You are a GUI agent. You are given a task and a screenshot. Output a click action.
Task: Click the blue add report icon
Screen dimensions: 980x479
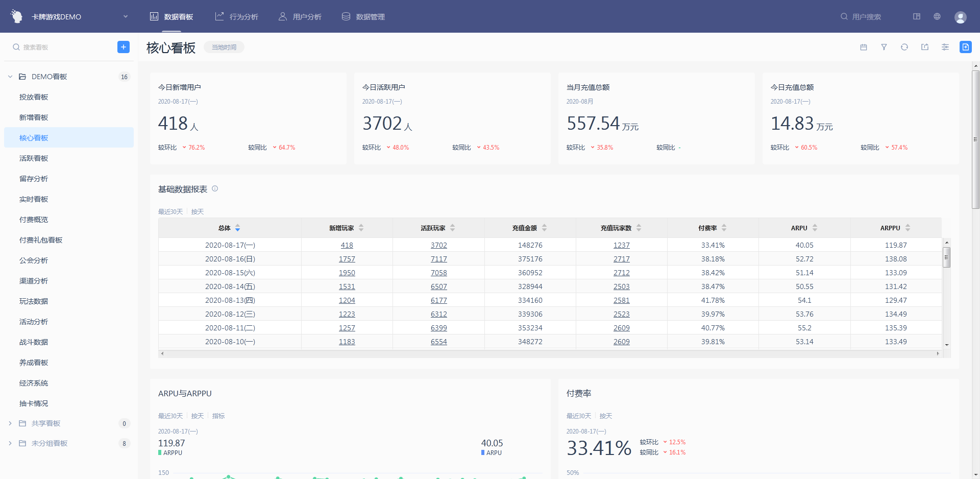pyautogui.click(x=965, y=47)
